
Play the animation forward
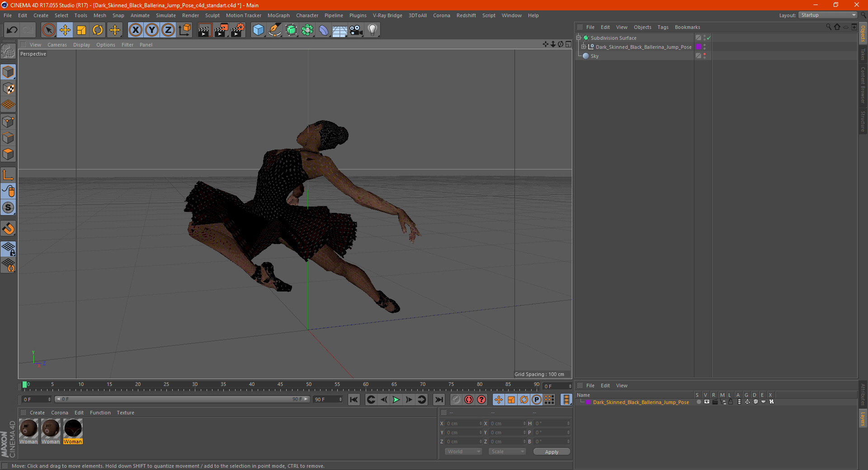point(396,399)
